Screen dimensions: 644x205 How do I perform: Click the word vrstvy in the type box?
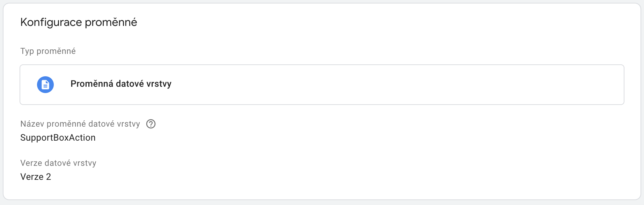tap(159, 84)
